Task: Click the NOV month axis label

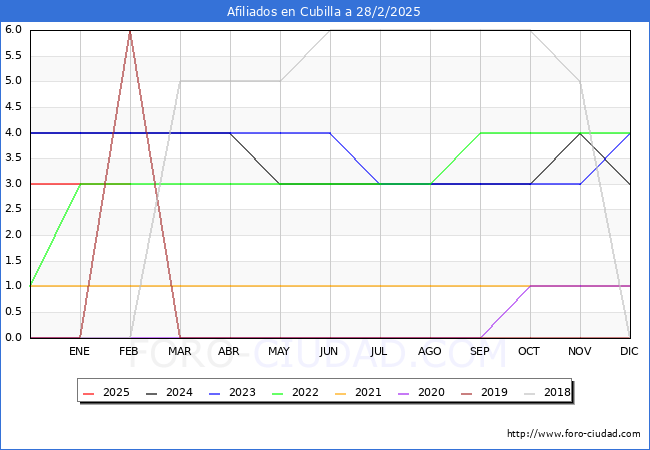Action: (x=580, y=351)
